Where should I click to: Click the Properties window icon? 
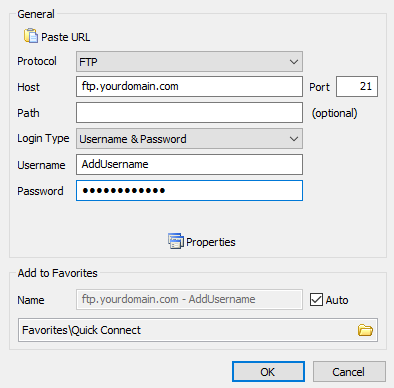tap(176, 241)
